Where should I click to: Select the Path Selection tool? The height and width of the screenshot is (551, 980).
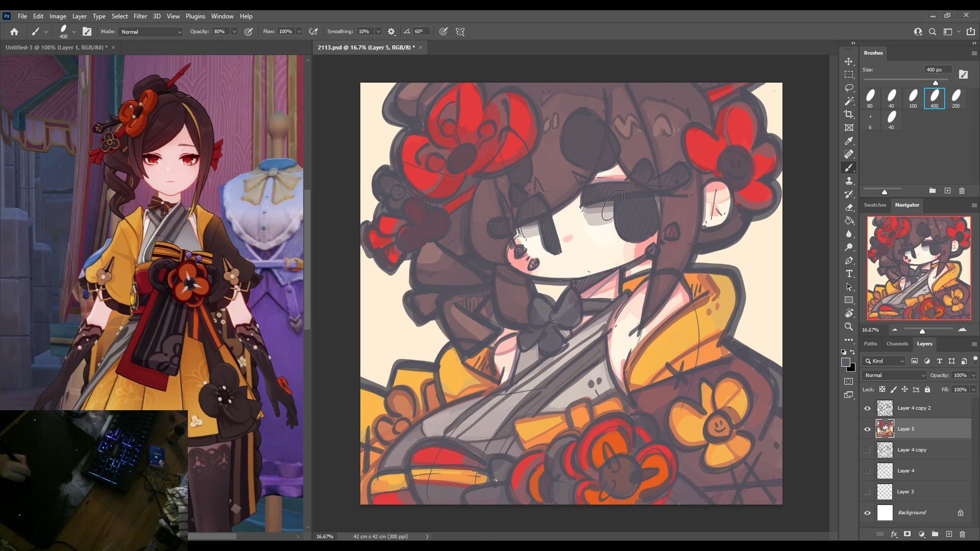coord(849,287)
